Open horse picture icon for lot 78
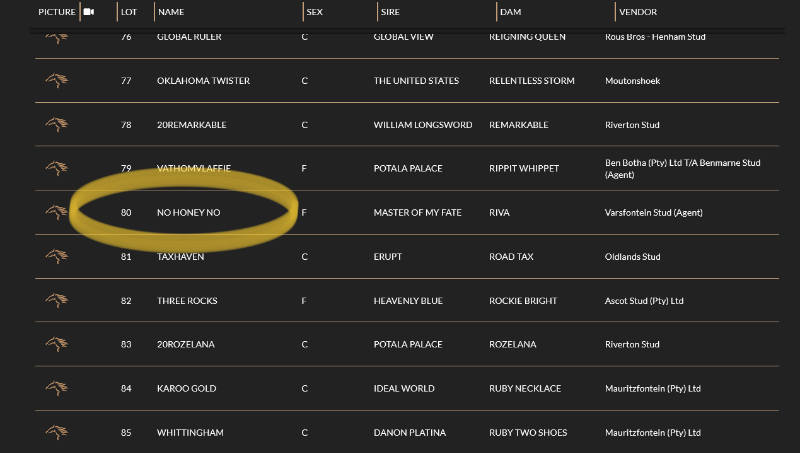 pyautogui.click(x=57, y=125)
